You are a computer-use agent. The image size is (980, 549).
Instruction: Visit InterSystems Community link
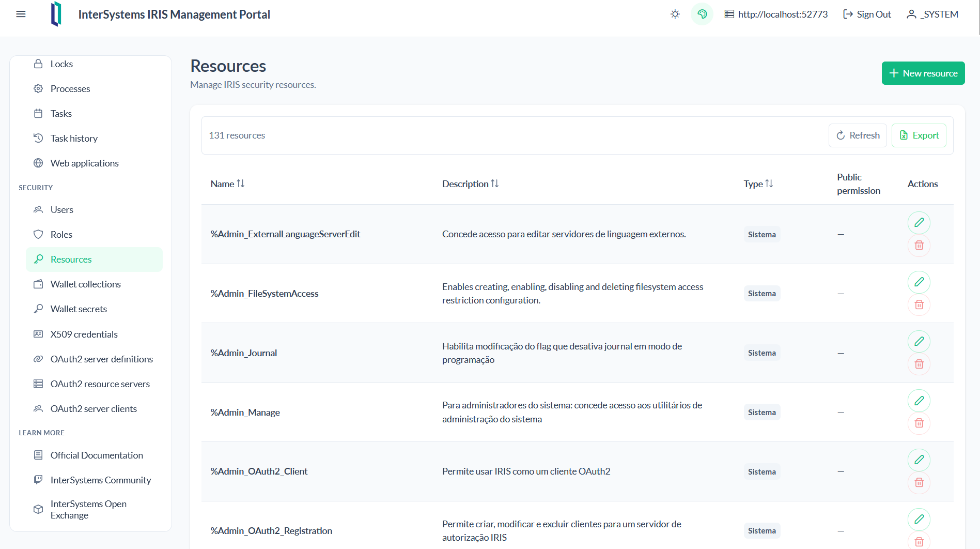(94, 480)
